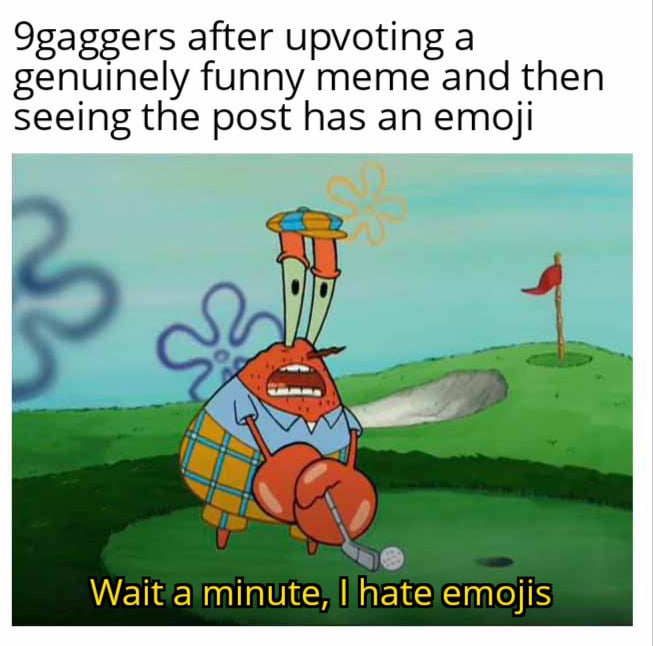Click the white golf ball

[x=391, y=559]
